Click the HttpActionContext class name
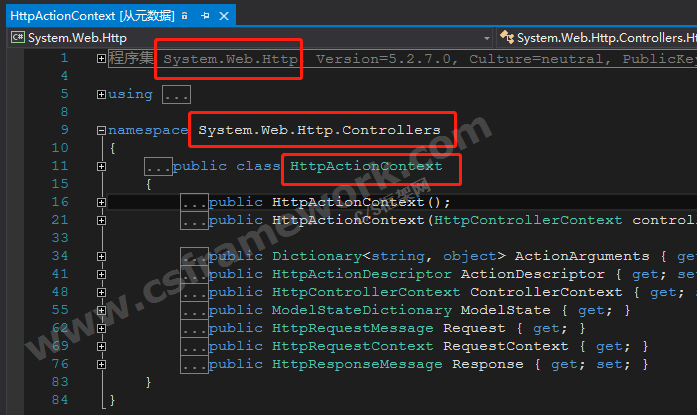Screen dimensions: 697x415 point(365,166)
